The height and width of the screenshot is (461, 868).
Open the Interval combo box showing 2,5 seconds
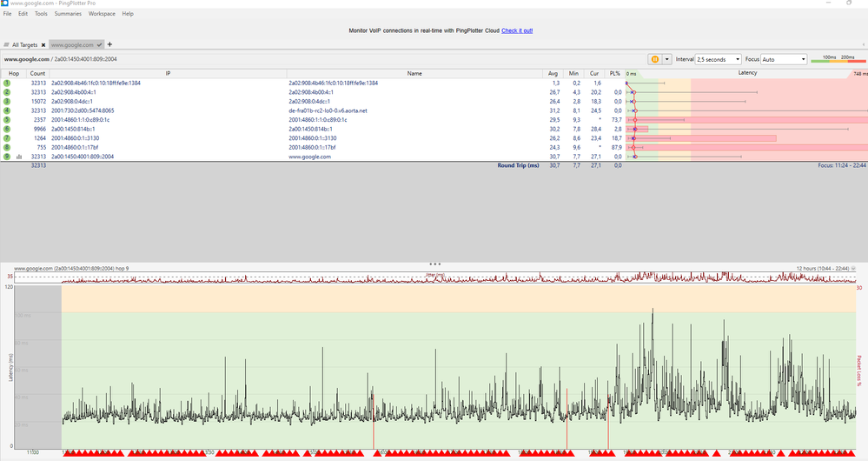click(718, 59)
